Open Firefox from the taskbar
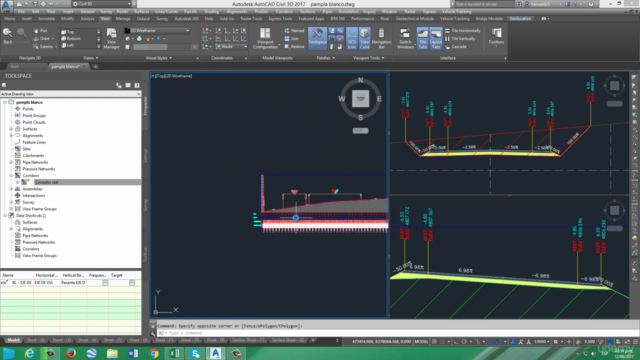The height and width of the screenshot is (360, 640). 71,353
